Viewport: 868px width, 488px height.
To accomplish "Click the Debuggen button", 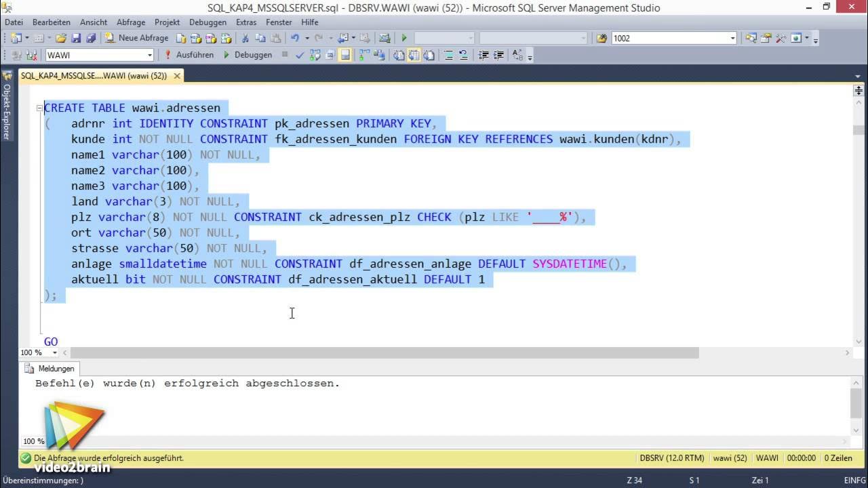I will [x=248, y=55].
